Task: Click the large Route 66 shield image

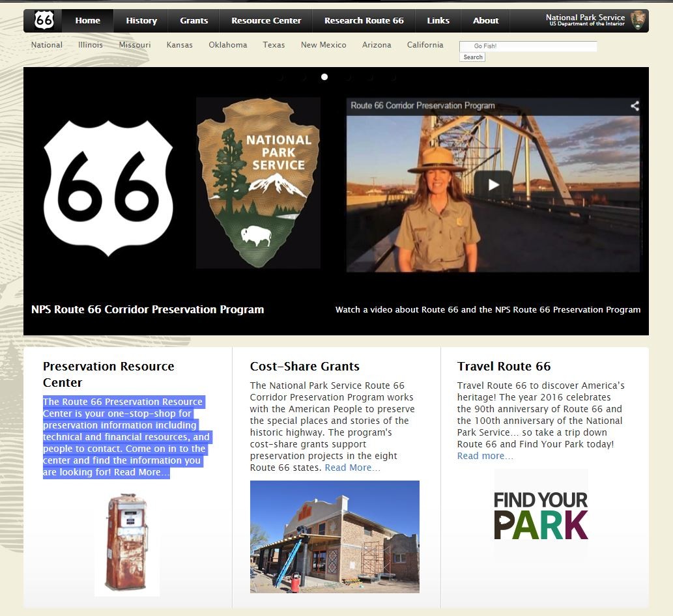Action: tap(108, 188)
